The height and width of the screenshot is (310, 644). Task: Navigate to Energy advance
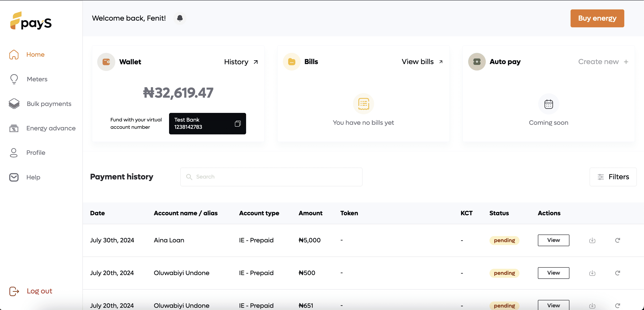pyautogui.click(x=51, y=128)
